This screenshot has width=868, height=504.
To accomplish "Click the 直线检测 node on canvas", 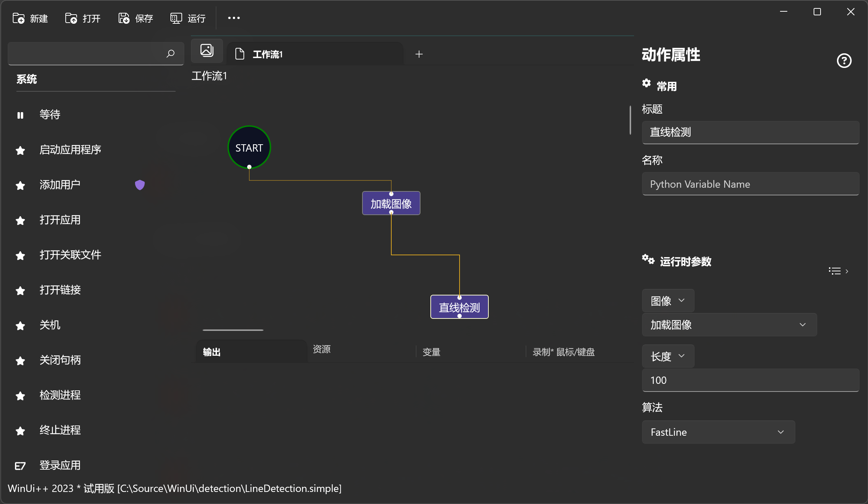I will 459,307.
